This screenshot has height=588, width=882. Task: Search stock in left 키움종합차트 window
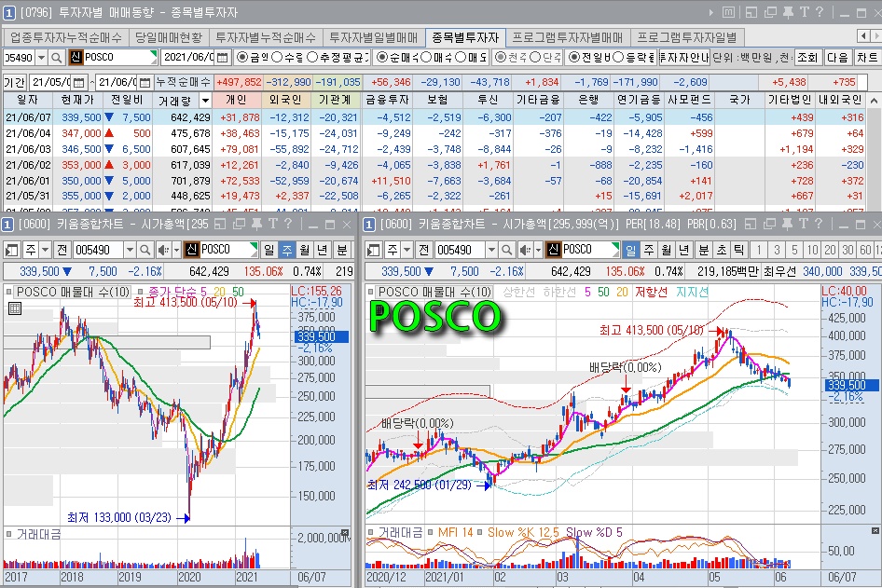click(x=145, y=250)
